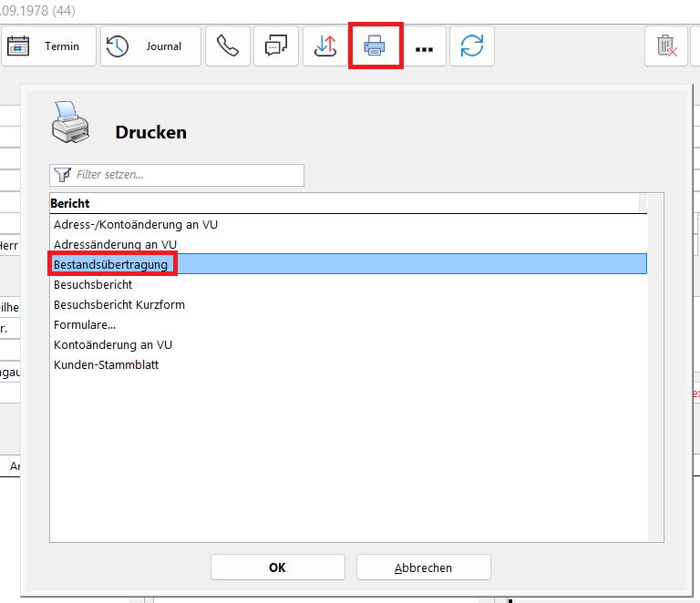The height and width of the screenshot is (603, 700).
Task: Click the upload/download transfer icon
Action: point(325,46)
